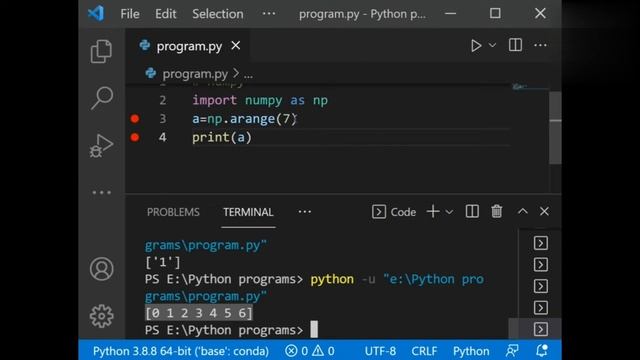Viewport: 640px width, 360px height.
Task: Create a new terminal with plus
Action: pyautogui.click(x=433, y=211)
